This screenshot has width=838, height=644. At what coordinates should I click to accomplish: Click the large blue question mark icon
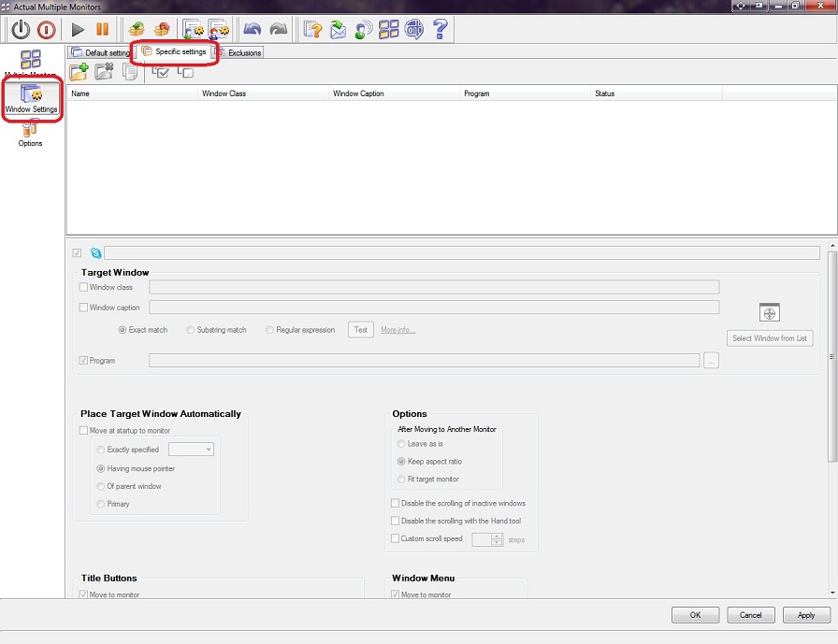click(x=440, y=29)
